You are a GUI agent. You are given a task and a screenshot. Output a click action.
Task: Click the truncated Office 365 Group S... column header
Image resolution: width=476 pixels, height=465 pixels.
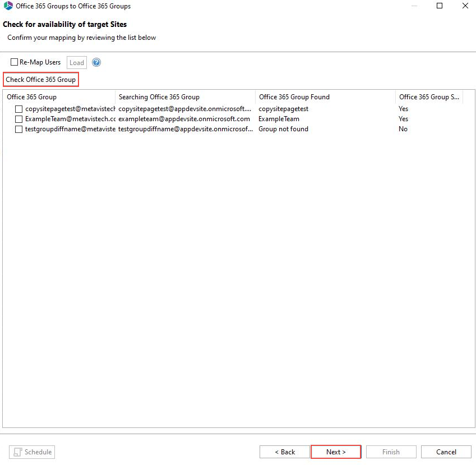[429, 97]
